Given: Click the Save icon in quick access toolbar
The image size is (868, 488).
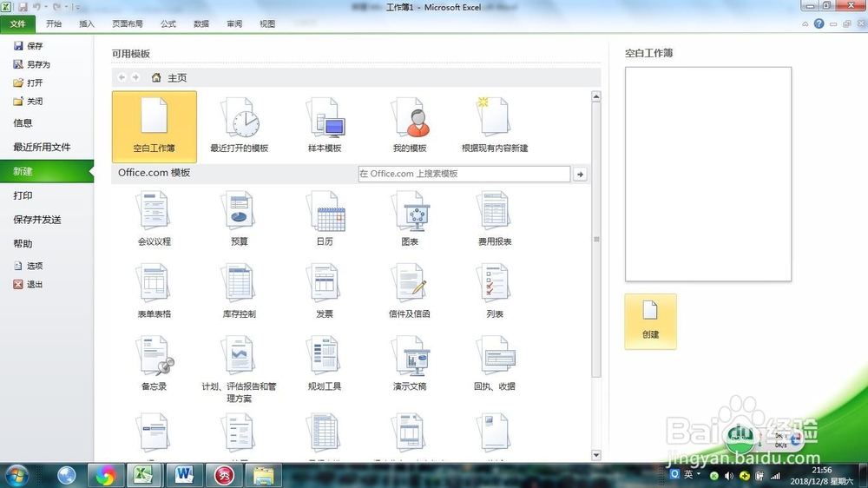Looking at the screenshot, I should [x=23, y=7].
